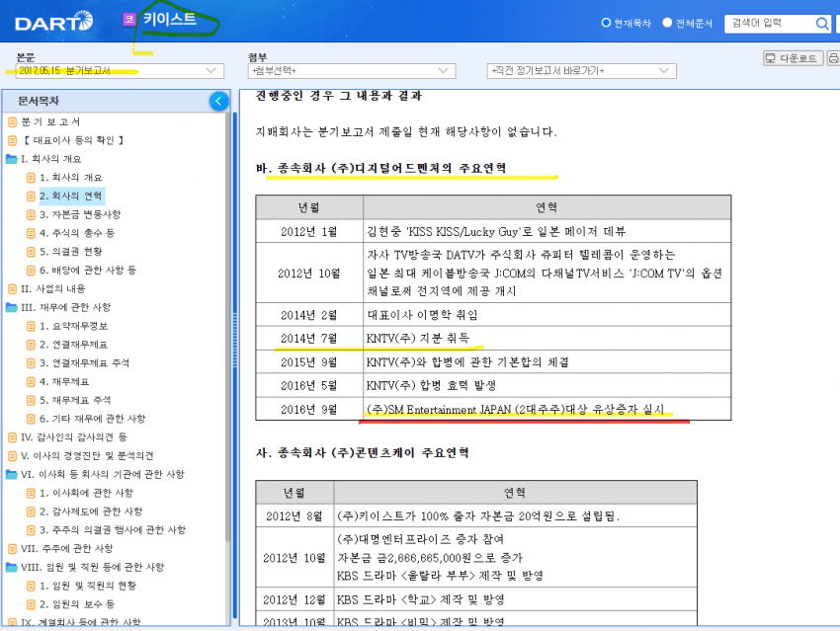840x631 pixels.
Task: Click document icon beside 3. 연결재무제표 주석
Action: [x=31, y=363]
